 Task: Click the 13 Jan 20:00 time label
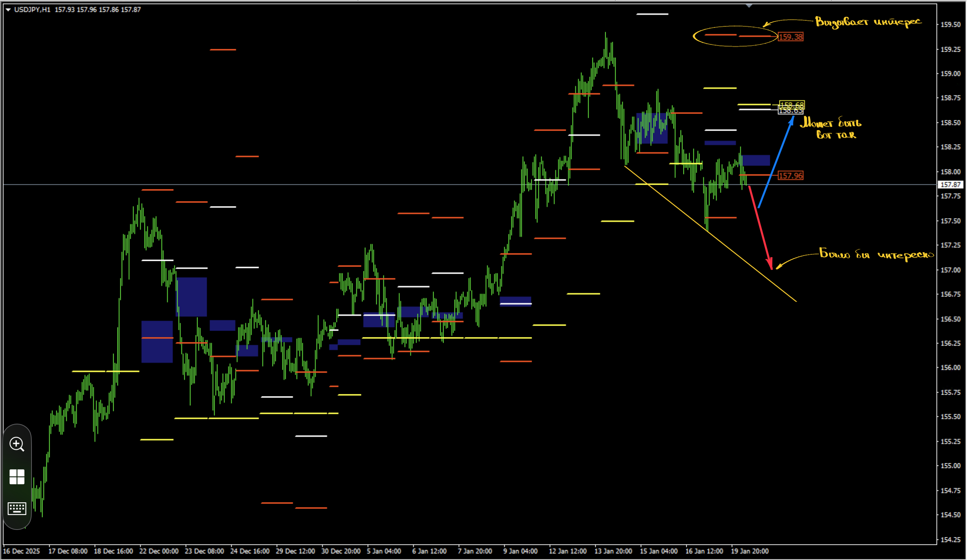(613, 551)
